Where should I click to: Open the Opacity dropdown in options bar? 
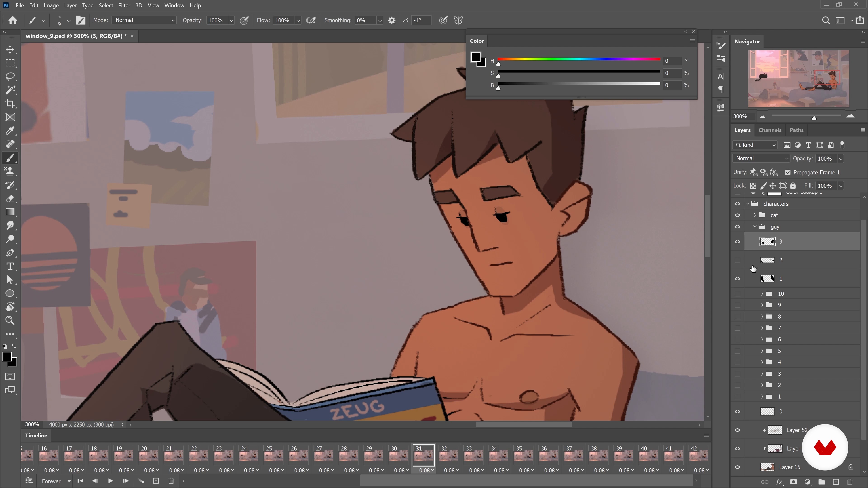point(231,21)
